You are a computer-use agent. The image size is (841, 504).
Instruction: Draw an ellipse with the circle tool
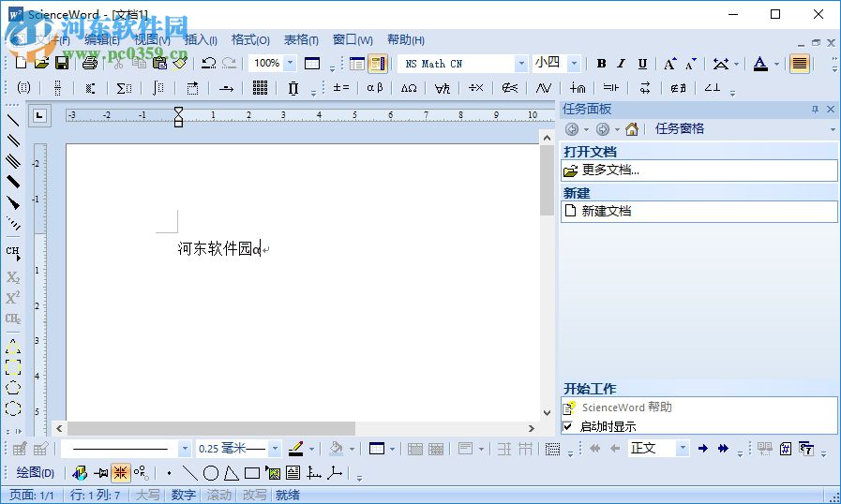tap(211, 473)
